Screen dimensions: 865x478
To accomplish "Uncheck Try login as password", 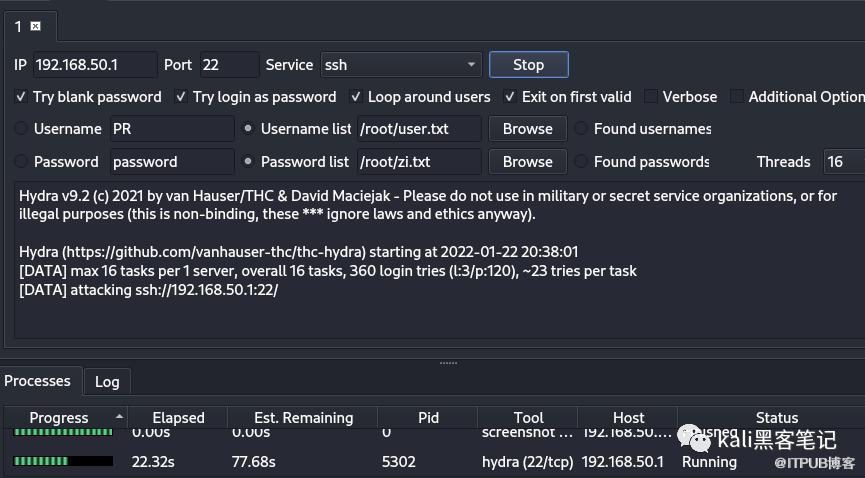I will (x=181, y=97).
